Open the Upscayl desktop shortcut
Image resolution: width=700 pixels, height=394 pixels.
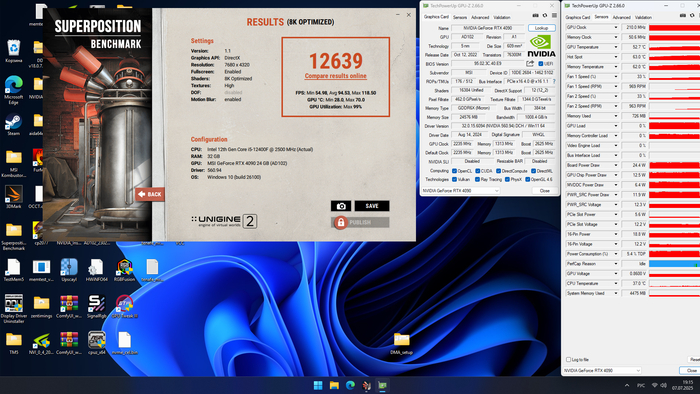(69, 270)
